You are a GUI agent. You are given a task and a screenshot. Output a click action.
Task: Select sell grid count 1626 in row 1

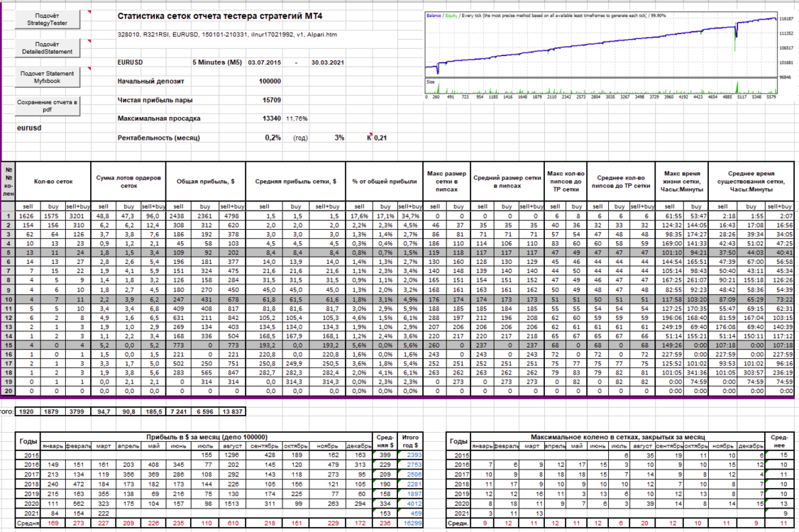28,216
